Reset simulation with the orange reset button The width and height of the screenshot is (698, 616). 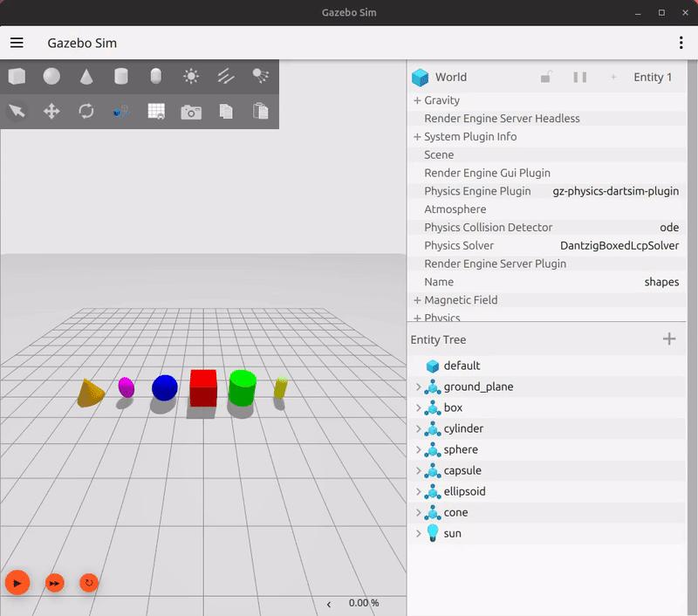[x=89, y=583]
